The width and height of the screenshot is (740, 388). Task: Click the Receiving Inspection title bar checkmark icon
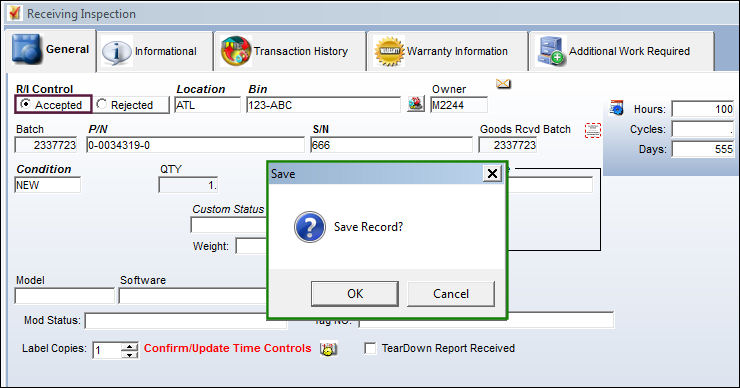[15, 13]
